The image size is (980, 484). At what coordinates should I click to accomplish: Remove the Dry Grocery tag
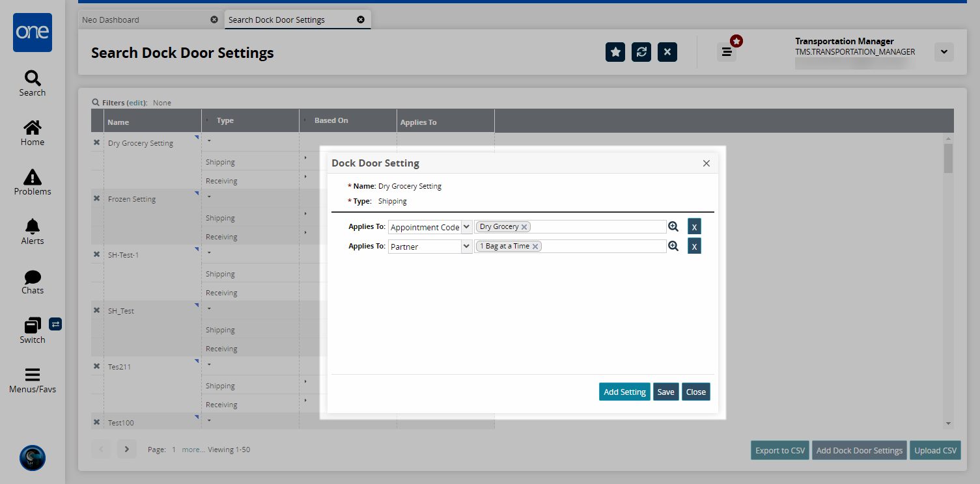tap(524, 227)
